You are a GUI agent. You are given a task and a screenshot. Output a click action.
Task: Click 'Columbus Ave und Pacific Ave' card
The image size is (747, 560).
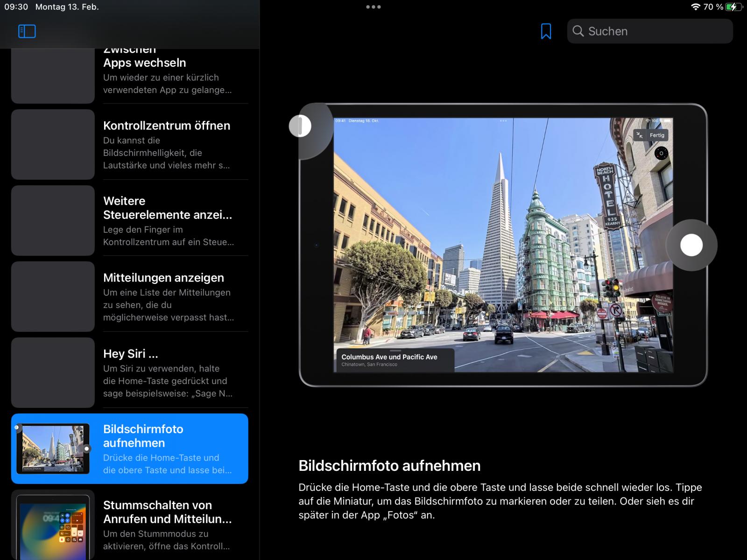click(x=395, y=360)
